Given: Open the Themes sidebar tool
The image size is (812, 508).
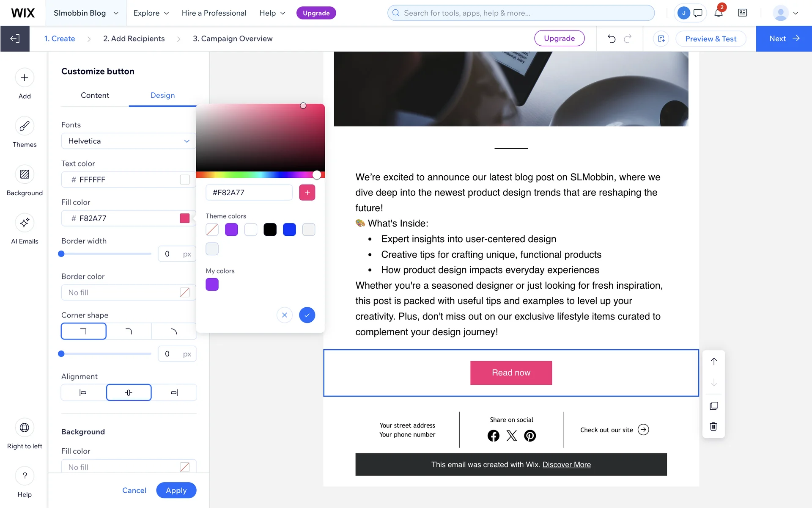Looking at the screenshot, I should pos(25,126).
